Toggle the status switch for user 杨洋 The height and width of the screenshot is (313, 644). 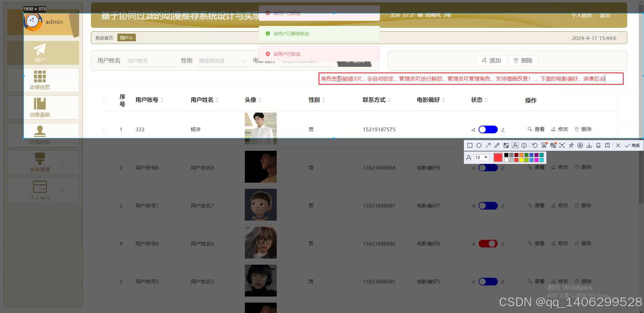(488, 129)
